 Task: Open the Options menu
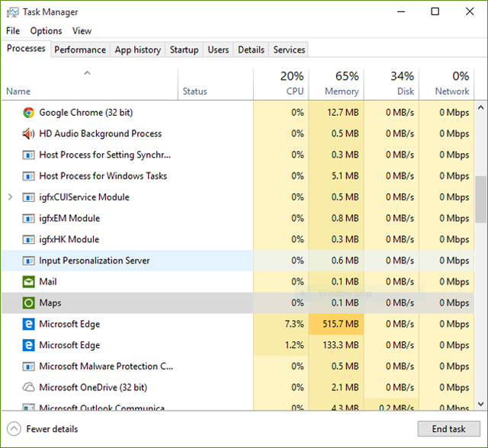coord(46,30)
